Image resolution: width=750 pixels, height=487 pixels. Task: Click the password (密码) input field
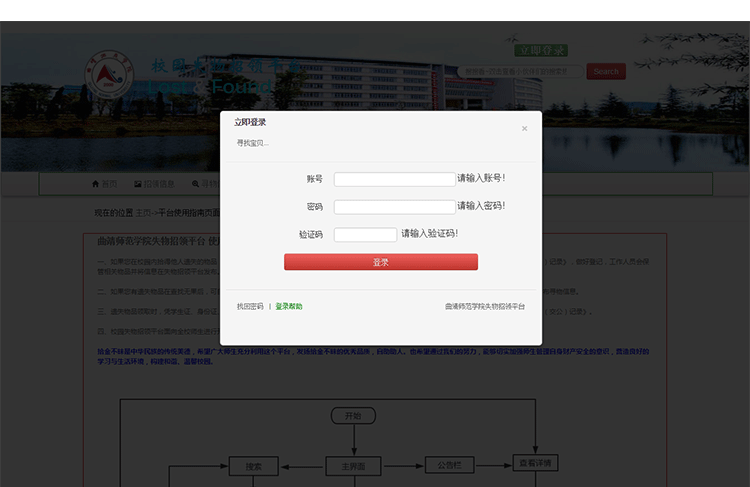[395, 207]
